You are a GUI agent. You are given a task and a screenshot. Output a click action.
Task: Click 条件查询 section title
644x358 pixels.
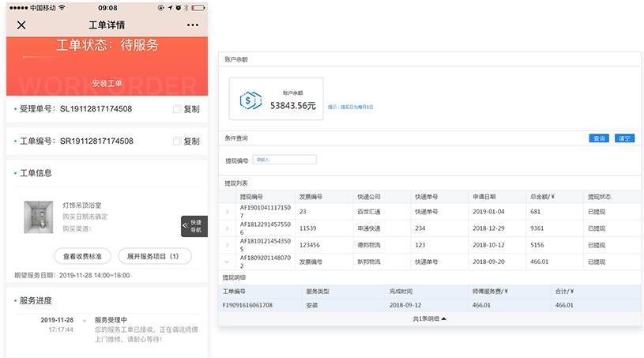coord(236,138)
